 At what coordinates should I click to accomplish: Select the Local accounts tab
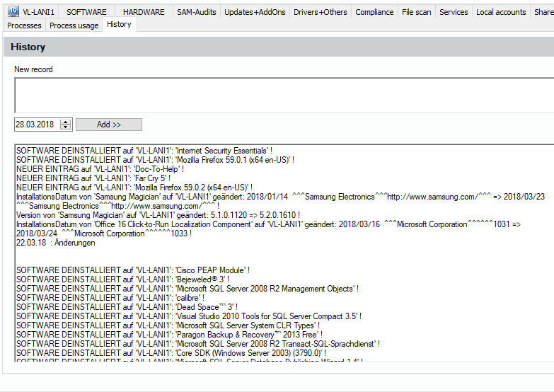(x=501, y=12)
